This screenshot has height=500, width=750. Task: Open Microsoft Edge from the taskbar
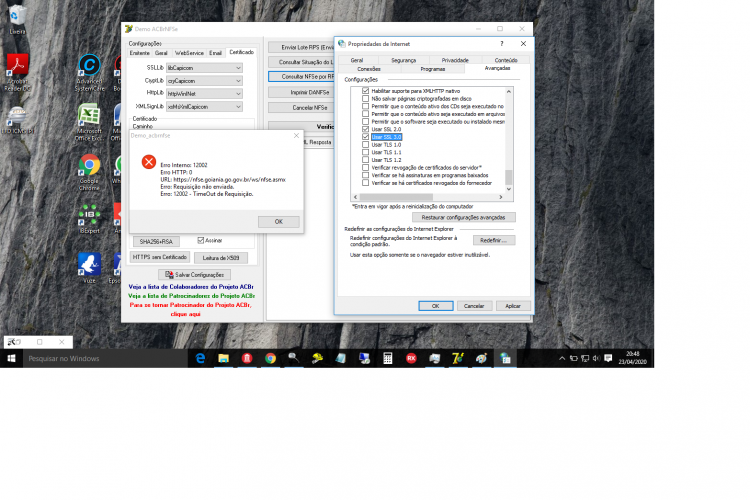[200, 358]
